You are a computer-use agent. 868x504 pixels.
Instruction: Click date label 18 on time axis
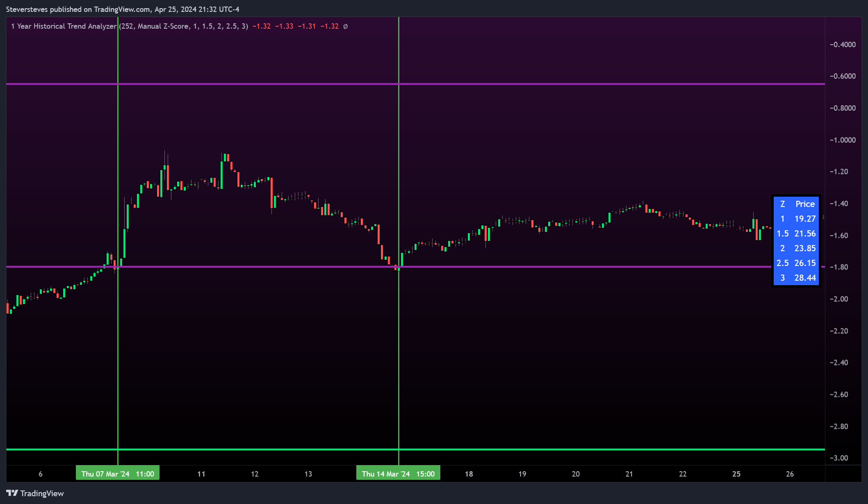[469, 474]
